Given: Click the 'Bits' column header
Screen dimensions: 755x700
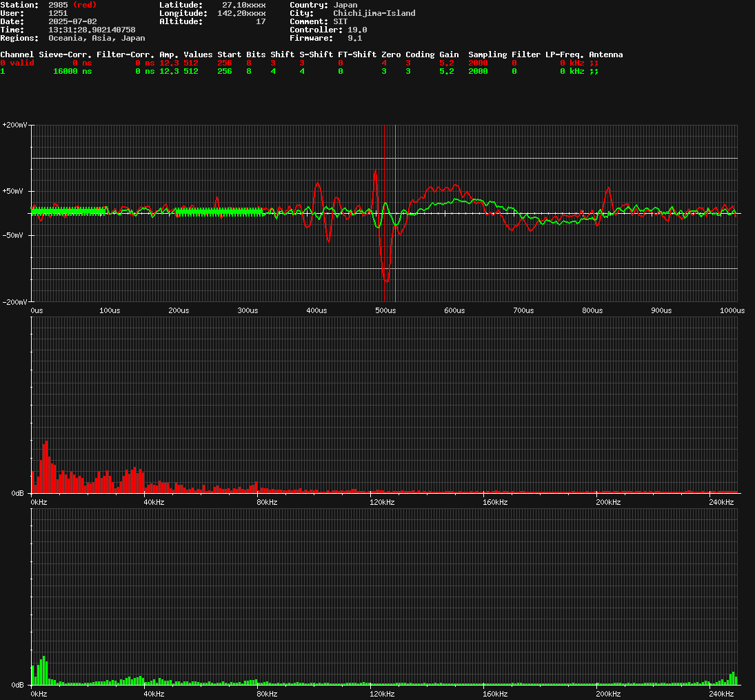Looking at the screenshot, I should coord(256,54).
